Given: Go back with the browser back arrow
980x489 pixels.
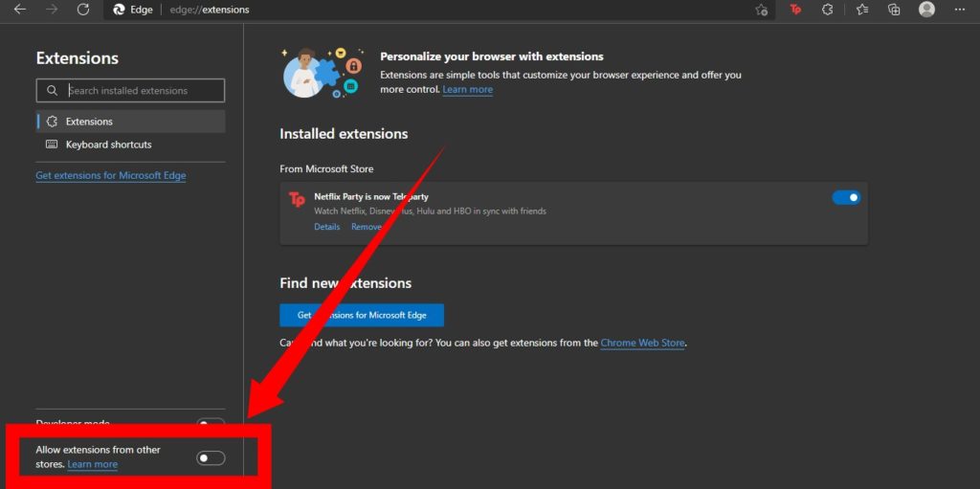Looking at the screenshot, I should (x=20, y=10).
